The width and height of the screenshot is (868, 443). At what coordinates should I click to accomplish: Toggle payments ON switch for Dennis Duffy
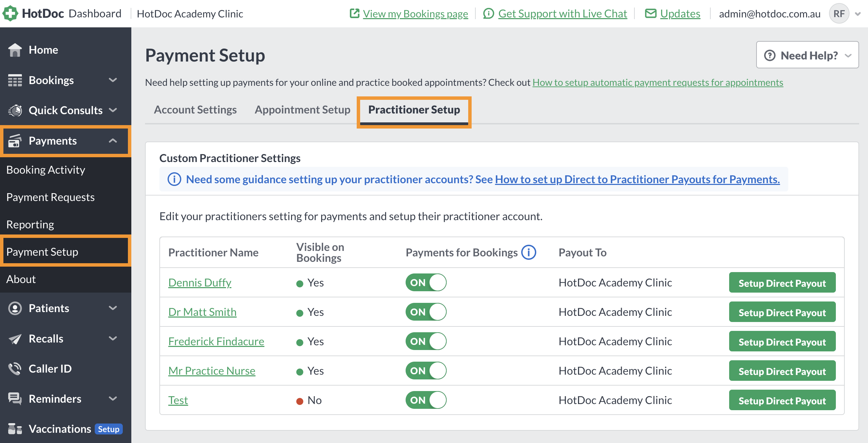tap(426, 283)
